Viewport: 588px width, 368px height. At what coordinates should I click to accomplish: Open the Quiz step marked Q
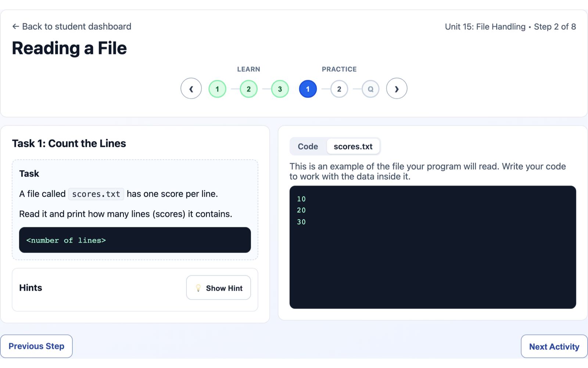(370, 89)
